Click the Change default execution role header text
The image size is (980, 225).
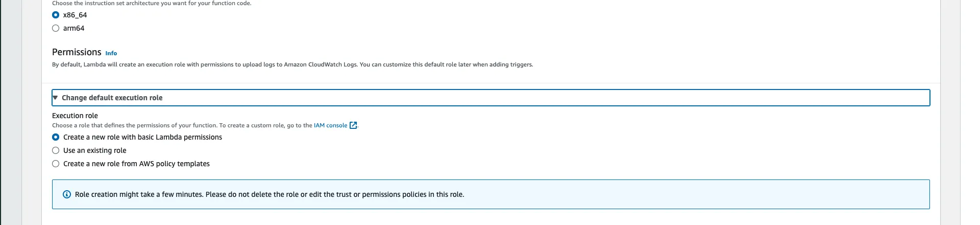point(112,98)
